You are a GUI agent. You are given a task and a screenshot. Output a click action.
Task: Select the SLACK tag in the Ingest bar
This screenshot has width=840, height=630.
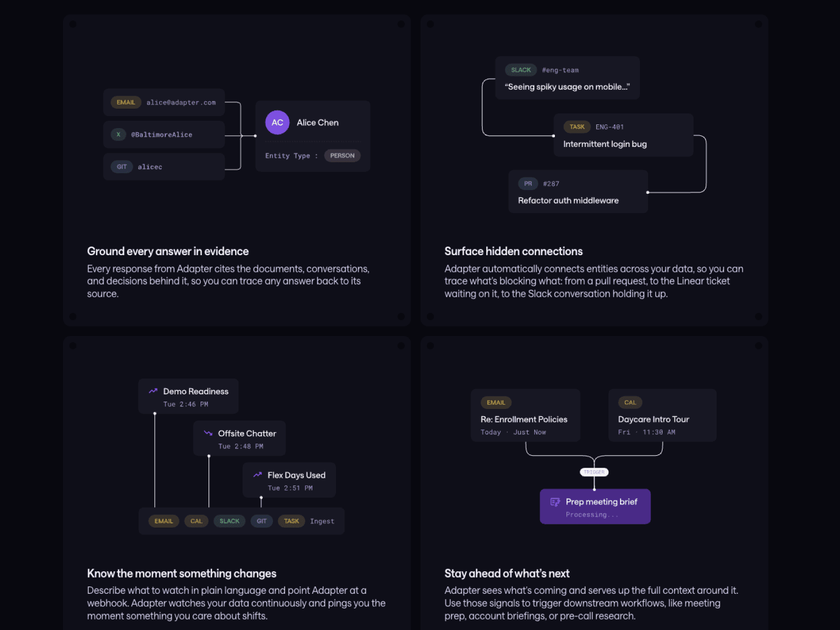point(229,521)
